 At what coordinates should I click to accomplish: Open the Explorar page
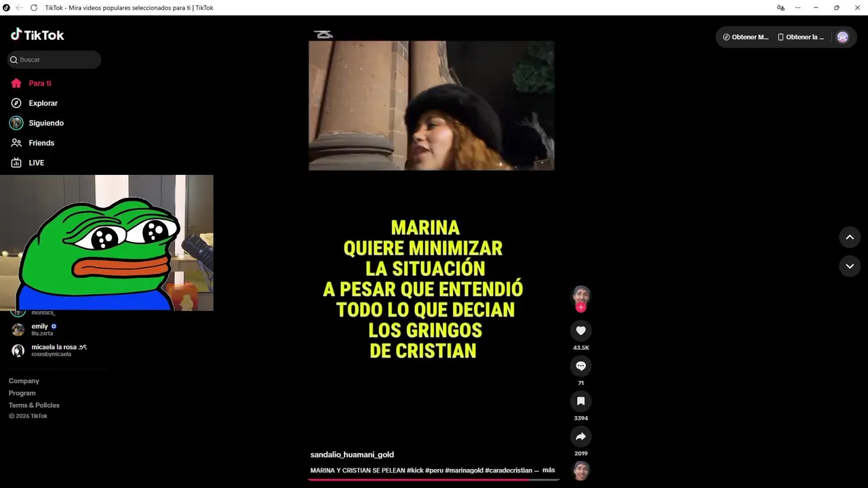tap(43, 103)
